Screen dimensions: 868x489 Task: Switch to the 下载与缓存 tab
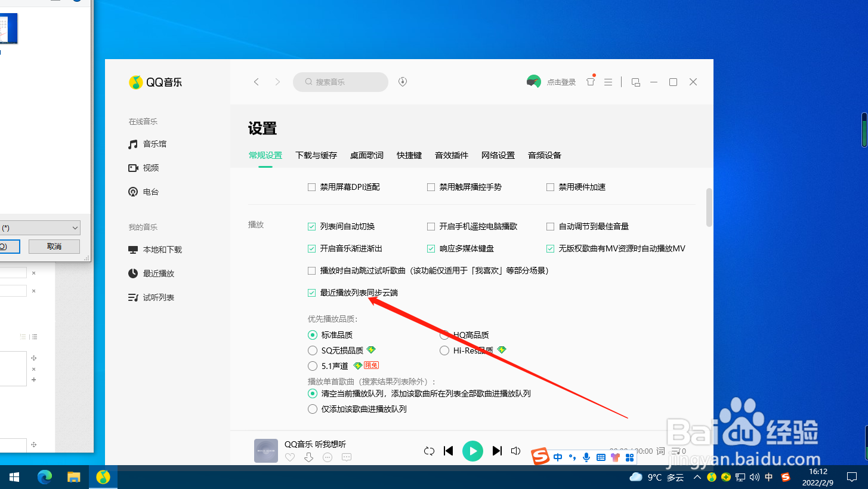pyautogui.click(x=316, y=155)
